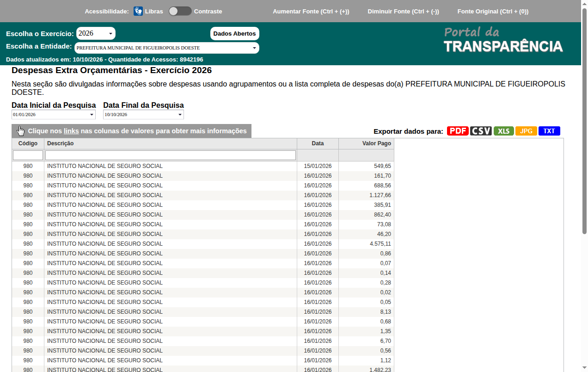Screen dimensions: 588x372
Task: Export data as XLS
Action: click(x=504, y=131)
